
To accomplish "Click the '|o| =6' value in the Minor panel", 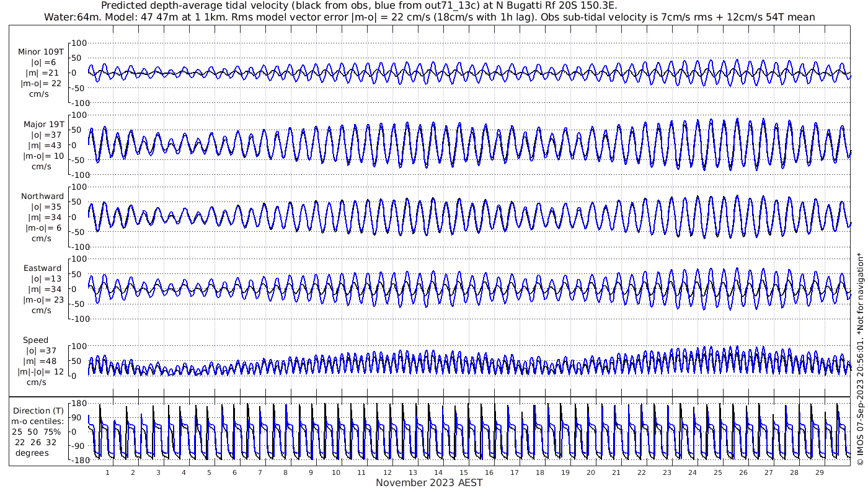I will point(43,63).
